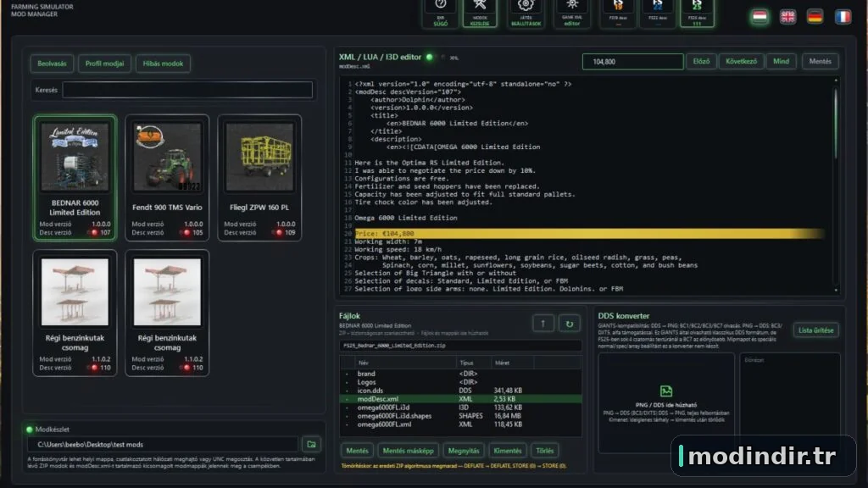This screenshot has height=488, width=868.
Task: Click the brand folder row
Action: [x=460, y=374]
